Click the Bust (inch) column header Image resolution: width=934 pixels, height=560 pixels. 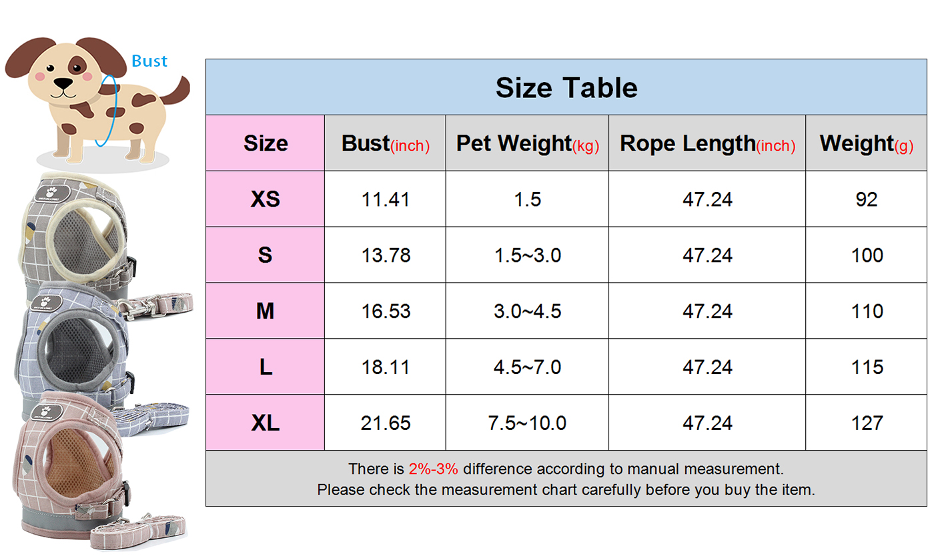point(385,143)
